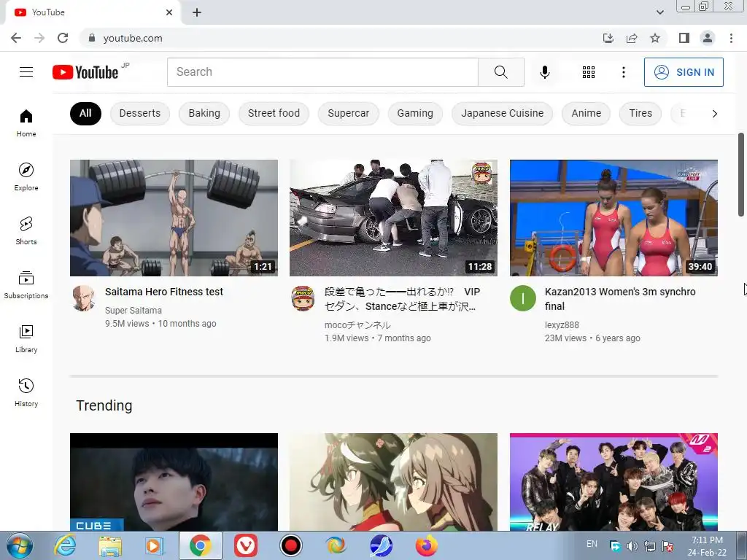Open the Chrome profile avatar
Viewport: 747px width, 560px height.
pyautogui.click(x=708, y=38)
